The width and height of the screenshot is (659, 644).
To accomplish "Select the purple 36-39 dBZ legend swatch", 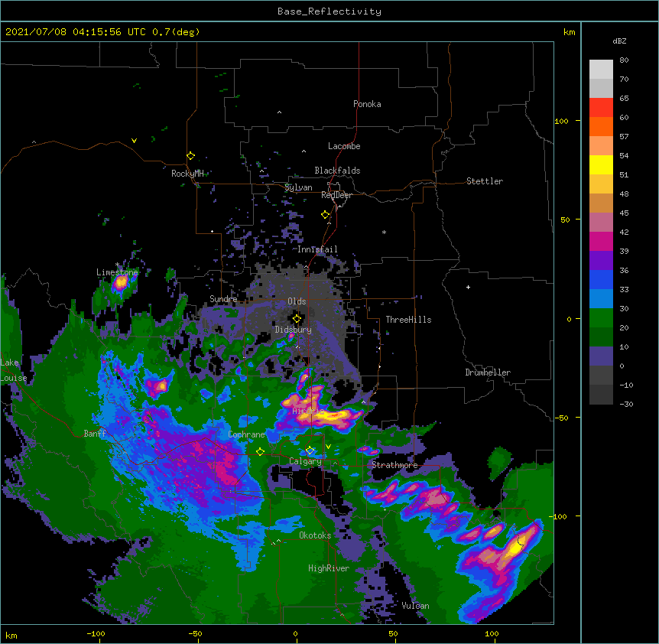I will tap(601, 261).
